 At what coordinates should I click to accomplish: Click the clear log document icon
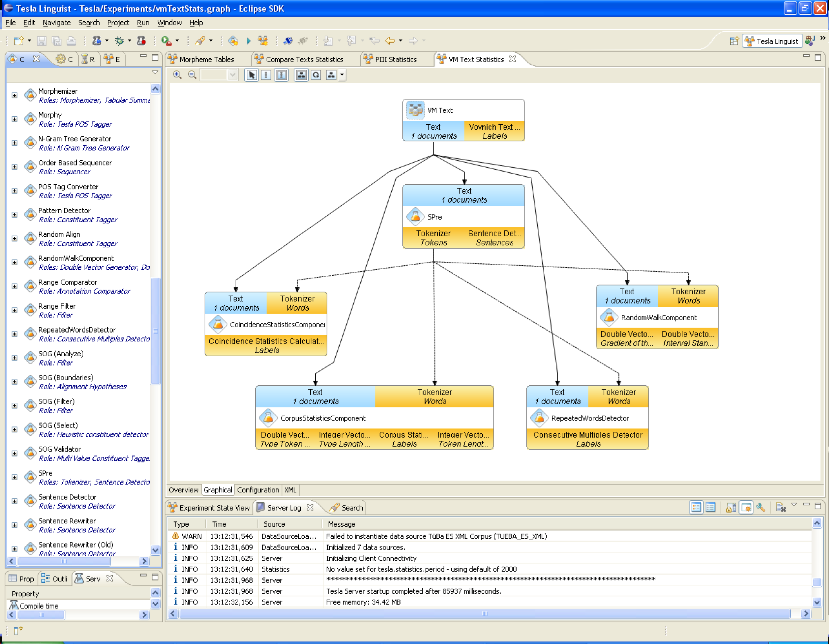[x=780, y=507]
